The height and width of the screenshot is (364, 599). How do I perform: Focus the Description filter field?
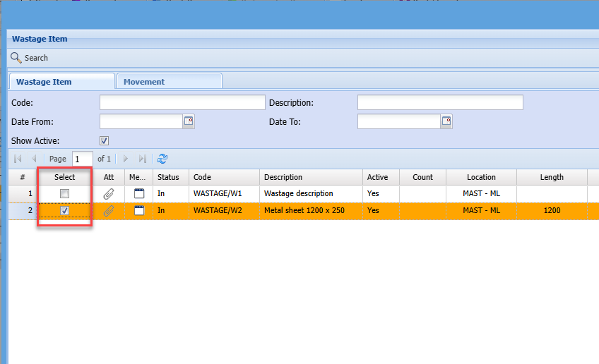coord(440,103)
